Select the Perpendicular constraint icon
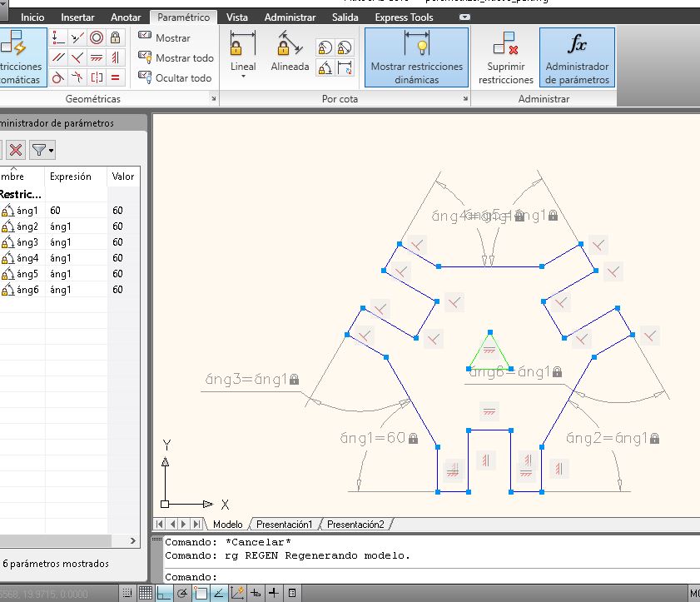700x602 pixels. [77, 57]
